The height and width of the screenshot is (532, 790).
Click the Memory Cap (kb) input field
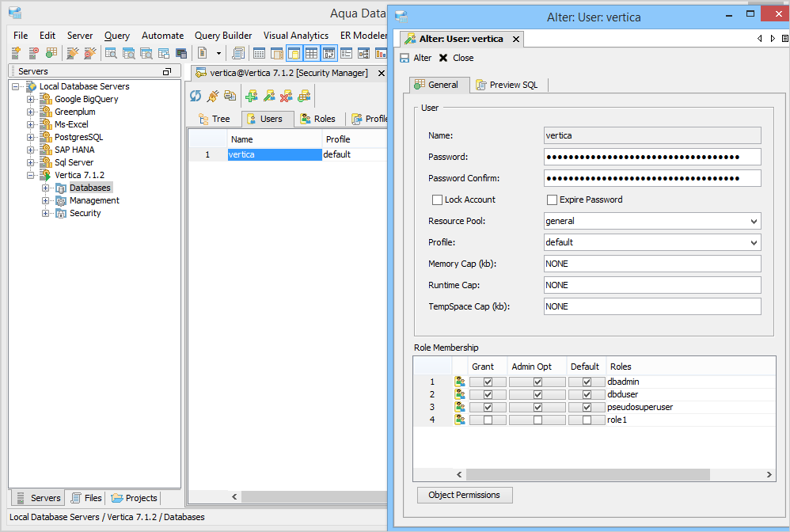652,264
